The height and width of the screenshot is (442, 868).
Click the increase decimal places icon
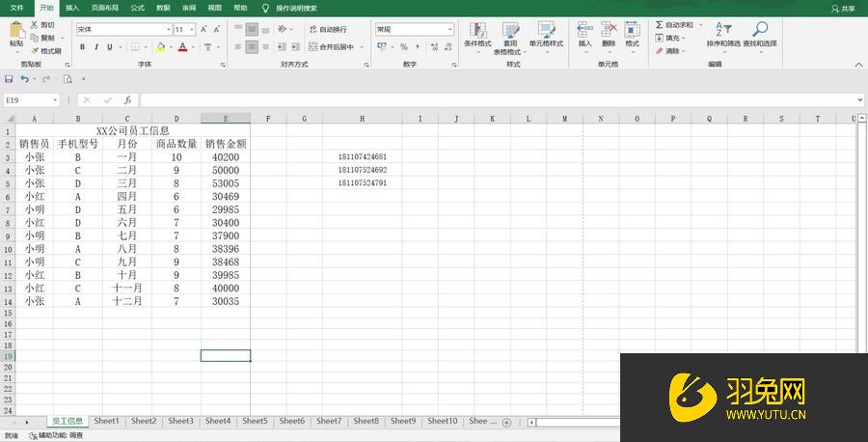coord(434,47)
